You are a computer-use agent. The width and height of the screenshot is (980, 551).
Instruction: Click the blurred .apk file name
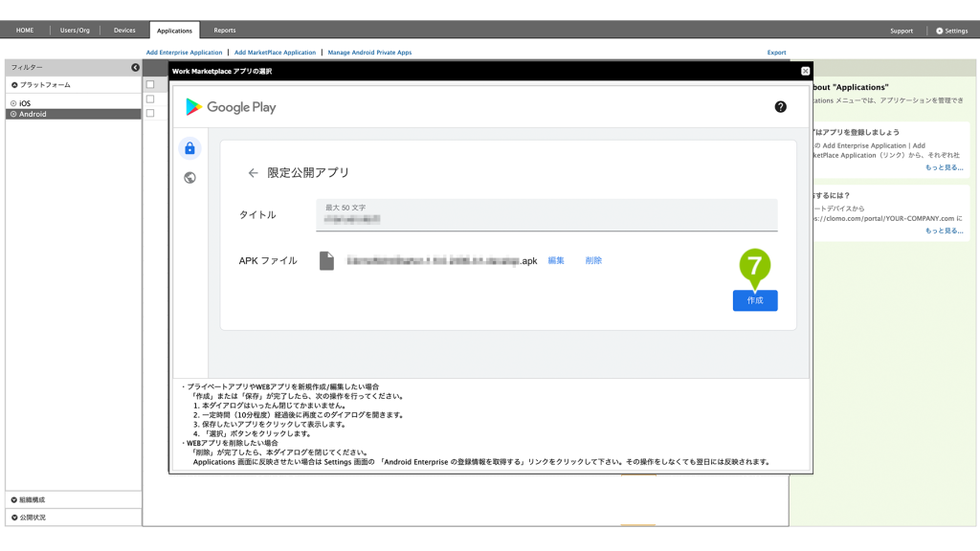coord(442,260)
